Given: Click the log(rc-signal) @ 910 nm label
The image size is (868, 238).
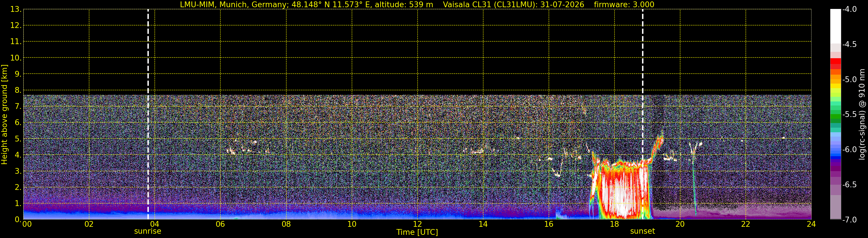Looking at the screenshot, I should [862, 114].
